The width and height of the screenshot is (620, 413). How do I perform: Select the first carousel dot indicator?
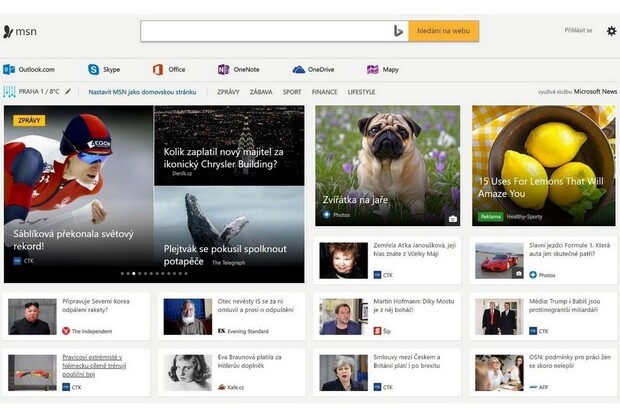tap(122, 273)
